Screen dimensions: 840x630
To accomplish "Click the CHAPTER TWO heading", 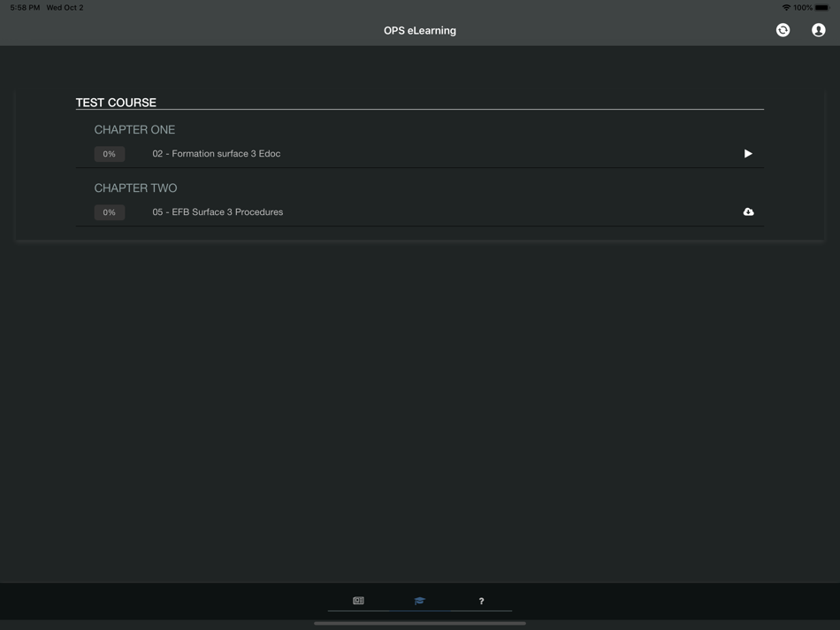I will coord(135,188).
